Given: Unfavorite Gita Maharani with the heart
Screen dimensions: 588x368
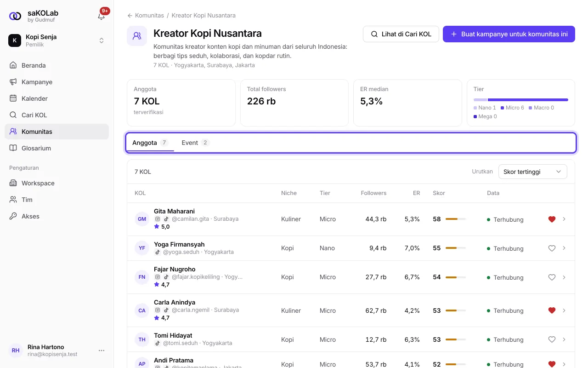Looking at the screenshot, I should 552,219.
